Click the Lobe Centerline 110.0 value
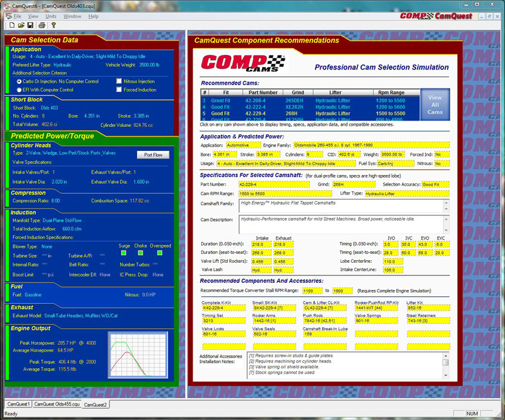 (x=393, y=261)
